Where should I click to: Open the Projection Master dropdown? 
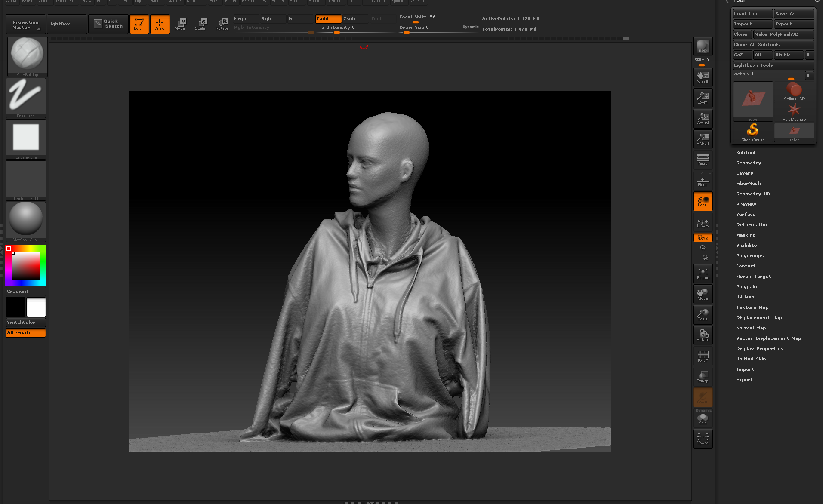coord(25,25)
